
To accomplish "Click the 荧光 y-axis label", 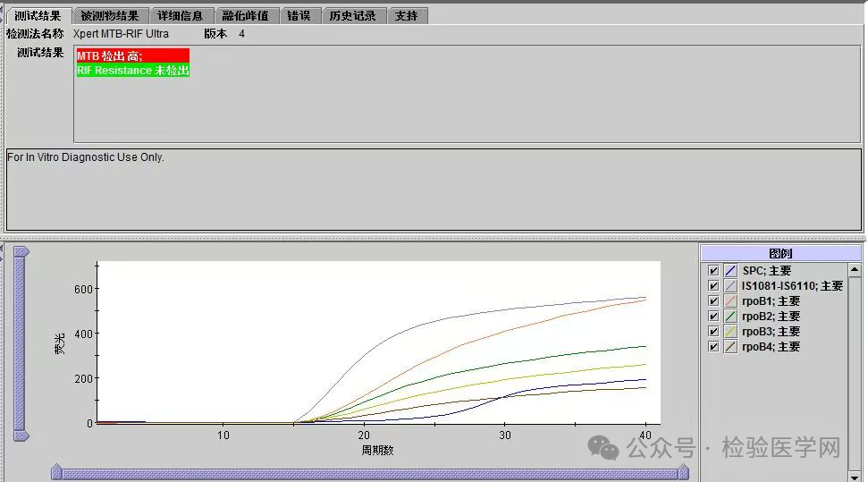I will [60, 343].
